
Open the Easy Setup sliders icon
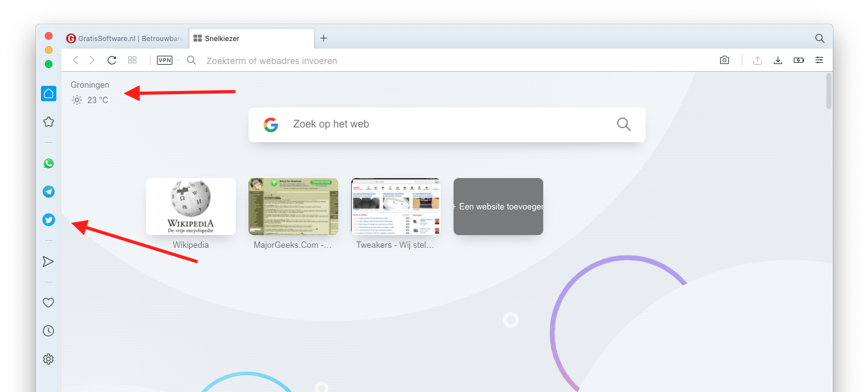(819, 60)
